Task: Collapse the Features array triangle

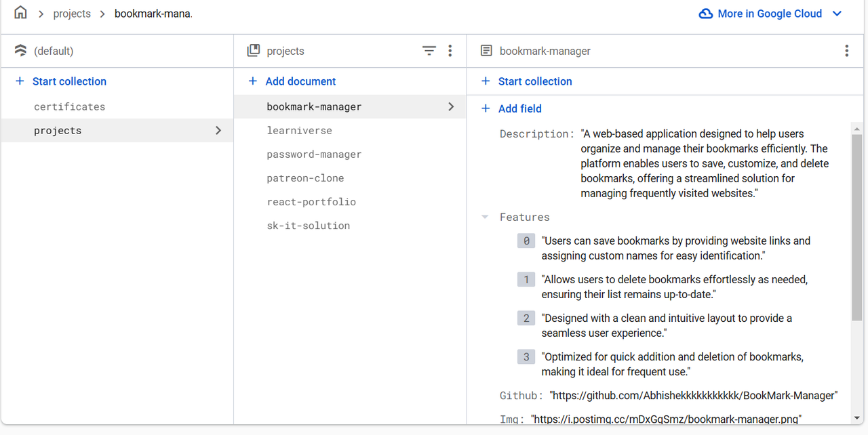Action: pyautogui.click(x=485, y=217)
